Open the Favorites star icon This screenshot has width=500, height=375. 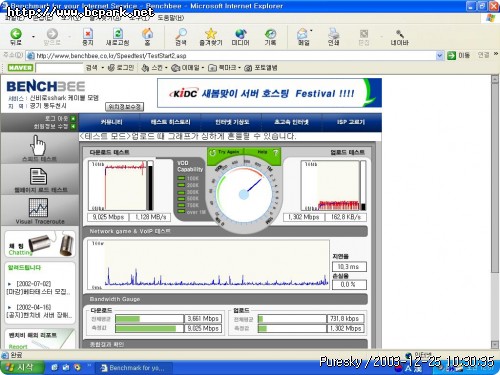(211, 33)
